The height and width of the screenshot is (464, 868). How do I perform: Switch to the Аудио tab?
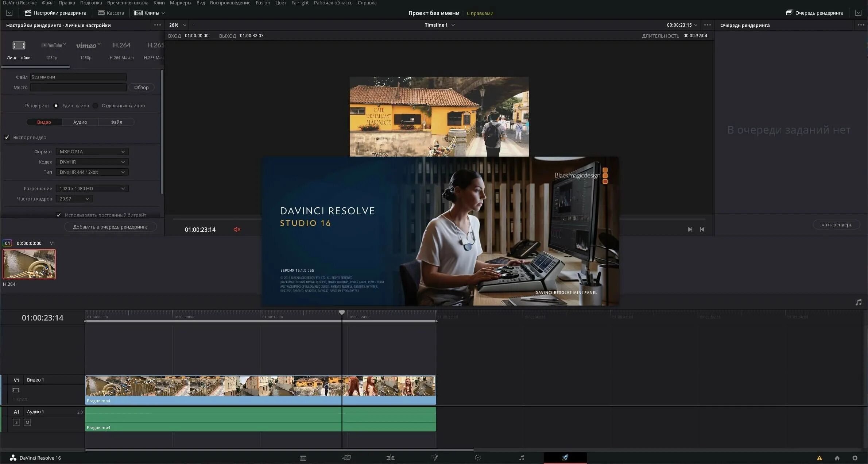tap(80, 122)
